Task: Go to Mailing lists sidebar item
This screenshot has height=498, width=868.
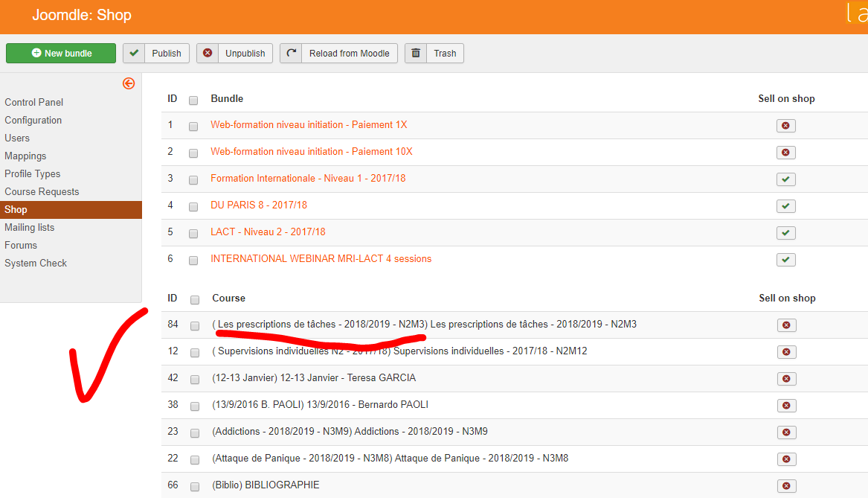Action: (29, 227)
